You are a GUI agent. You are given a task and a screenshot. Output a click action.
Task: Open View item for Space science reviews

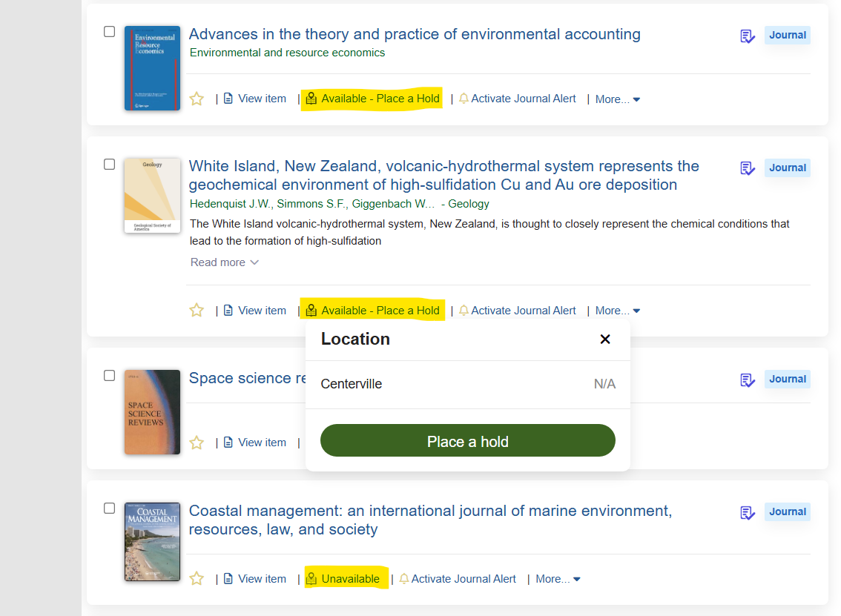[x=255, y=443]
